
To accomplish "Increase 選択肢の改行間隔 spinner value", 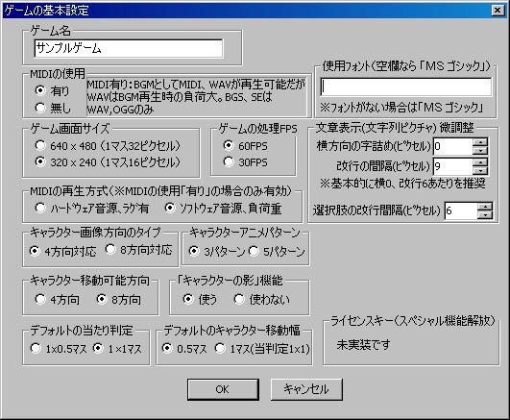I will 485,207.
